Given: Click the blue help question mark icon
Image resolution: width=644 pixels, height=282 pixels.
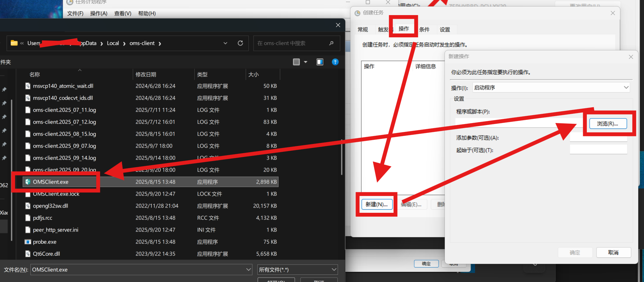Looking at the screenshot, I should [x=335, y=62].
